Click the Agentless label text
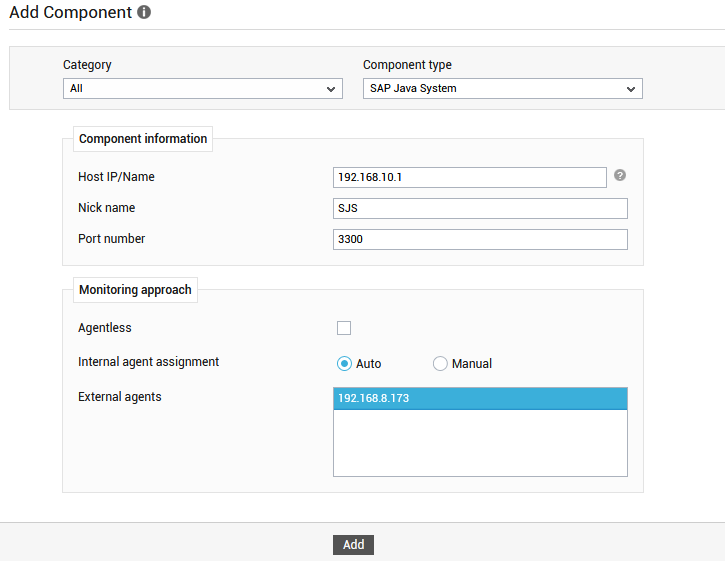Viewport: 725px width, 561px height. [x=104, y=328]
